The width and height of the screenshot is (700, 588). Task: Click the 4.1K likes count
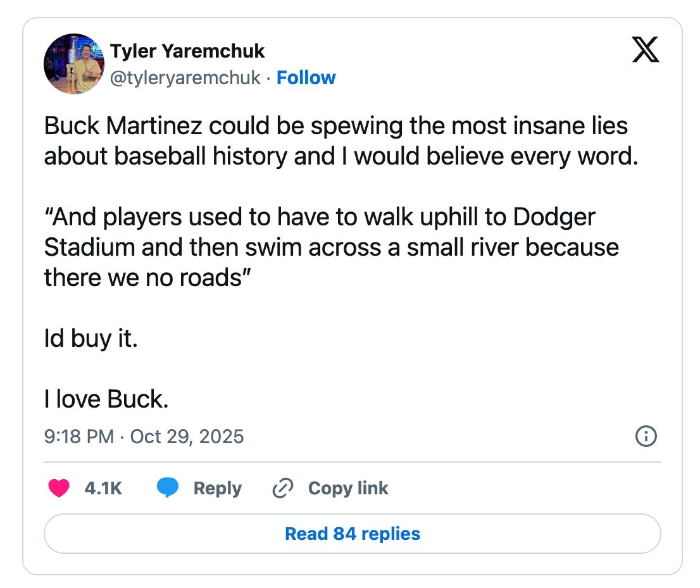(x=103, y=488)
